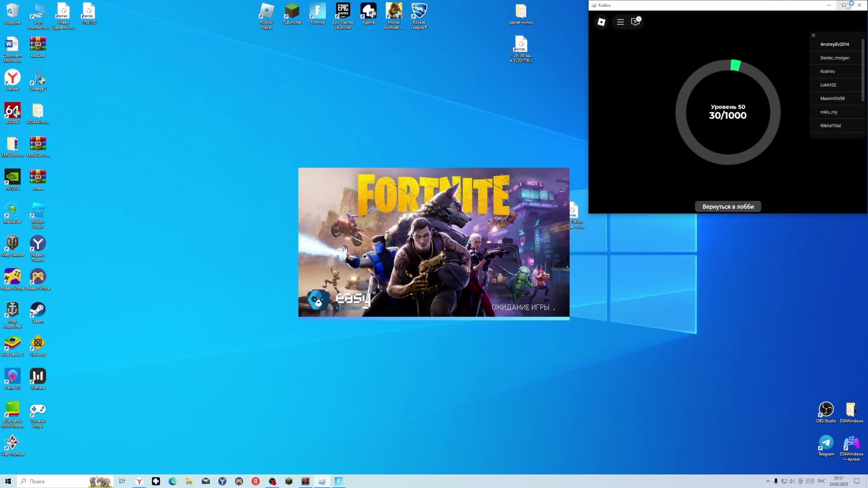The width and height of the screenshot is (868, 488).
Task: Click the green level progress segment
Action: [x=736, y=66]
